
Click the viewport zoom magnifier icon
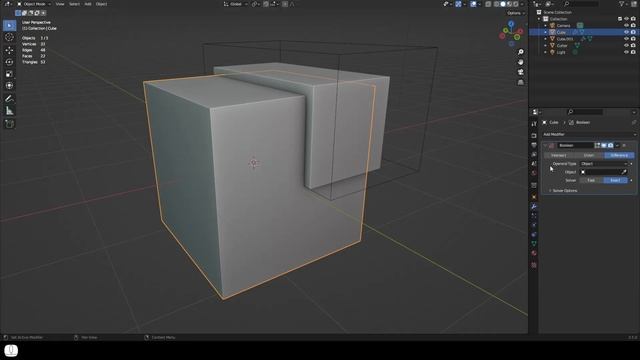pos(520,52)
